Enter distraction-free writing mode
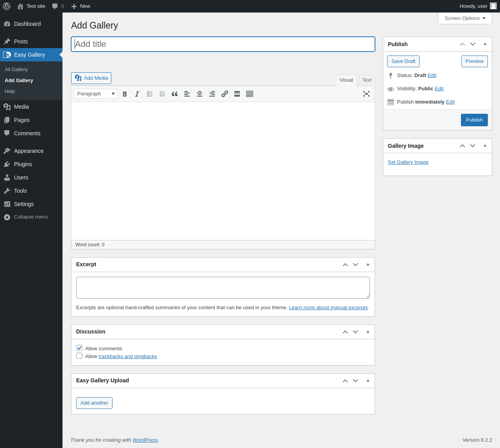 pyautogui.click(x=366, y=94)
